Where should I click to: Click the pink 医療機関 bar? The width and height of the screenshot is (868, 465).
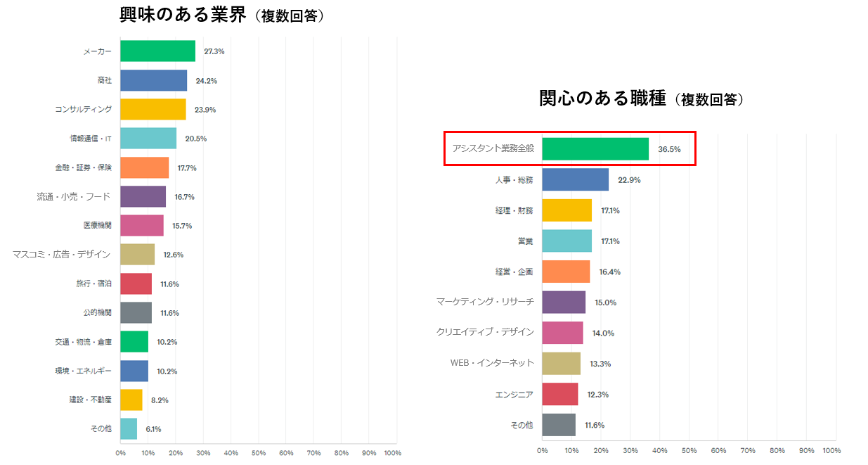[x=142, y=225]
